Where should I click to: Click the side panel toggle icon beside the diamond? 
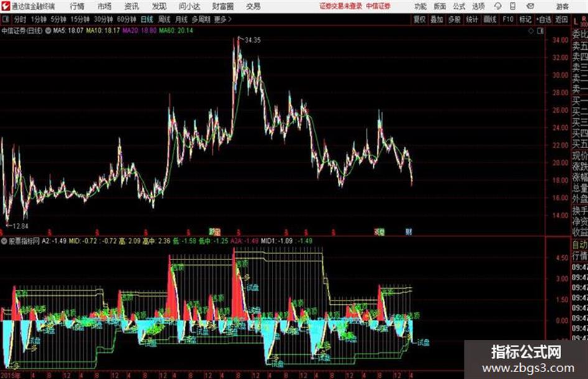tap(540, 30)
